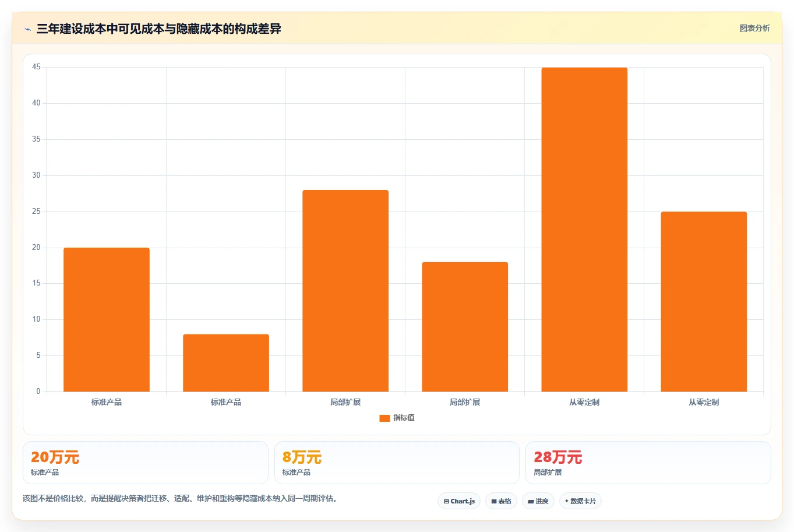
Task: Click the 局部扩展 axis label under the 18 bar
Action: (x=465, y=402)
